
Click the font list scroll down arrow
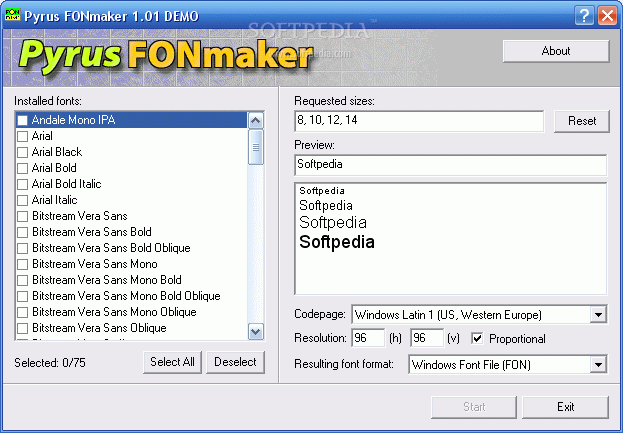(x=255, y=332)
